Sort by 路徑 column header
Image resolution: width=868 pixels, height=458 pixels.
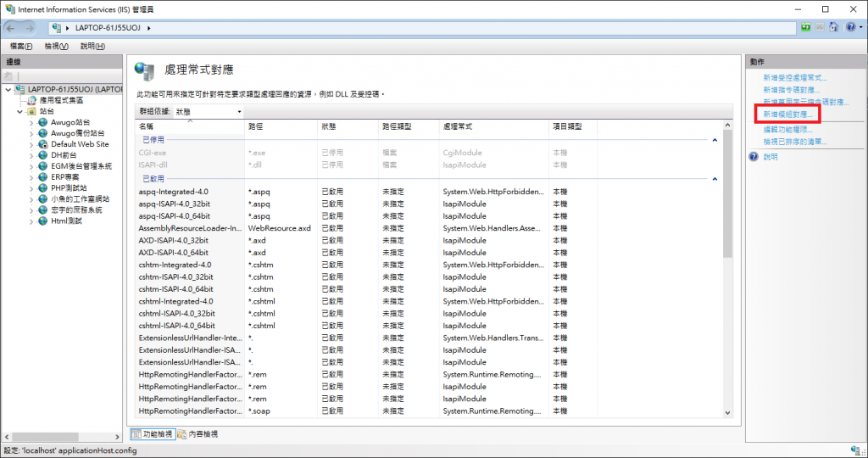pyautogui.click(x=281, y=127)
